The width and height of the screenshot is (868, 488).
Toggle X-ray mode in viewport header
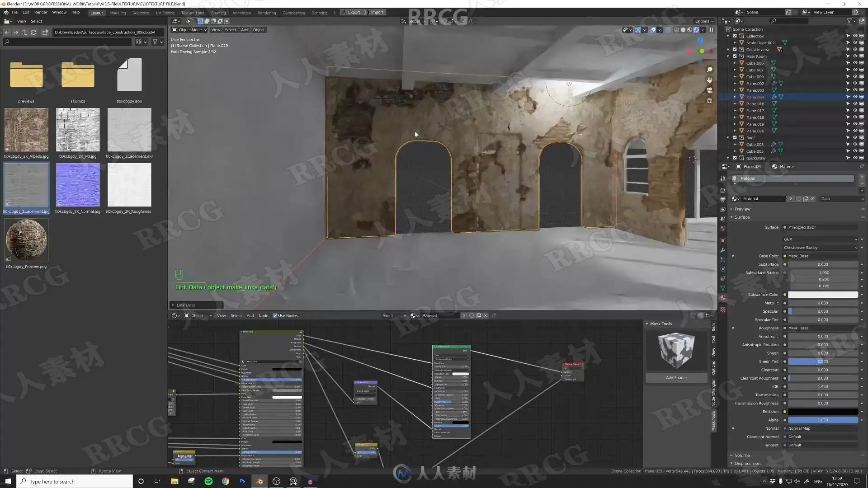(x=668, y=30)
